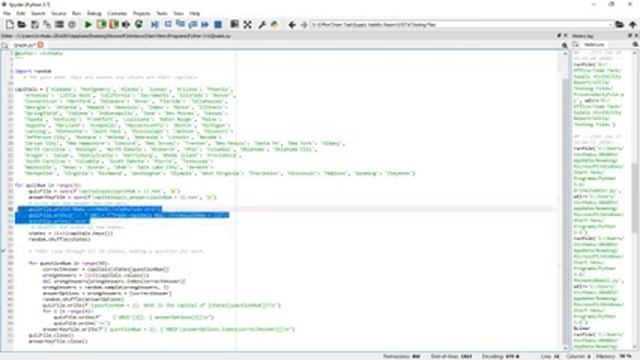The height and width of the screenshot is (360, 640).
Task: Click the History log vertical scrollbar
Action: coord(635,200)
